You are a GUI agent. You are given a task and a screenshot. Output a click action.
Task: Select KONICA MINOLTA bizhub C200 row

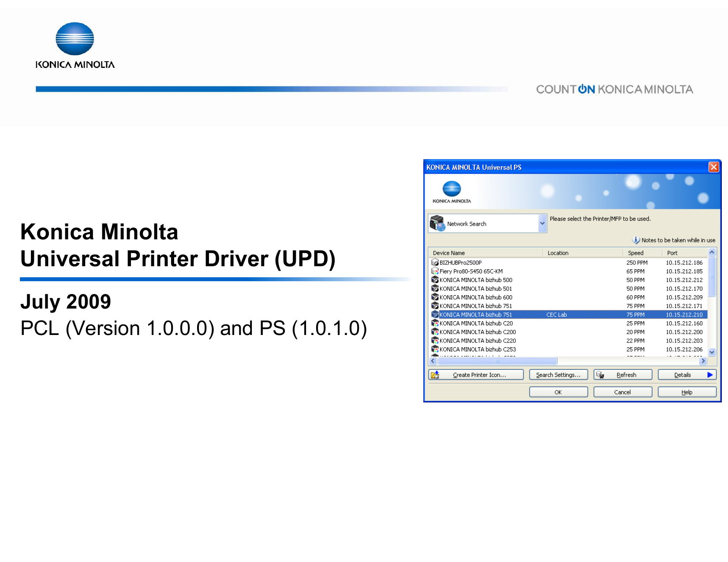click(x=568, y=332)
